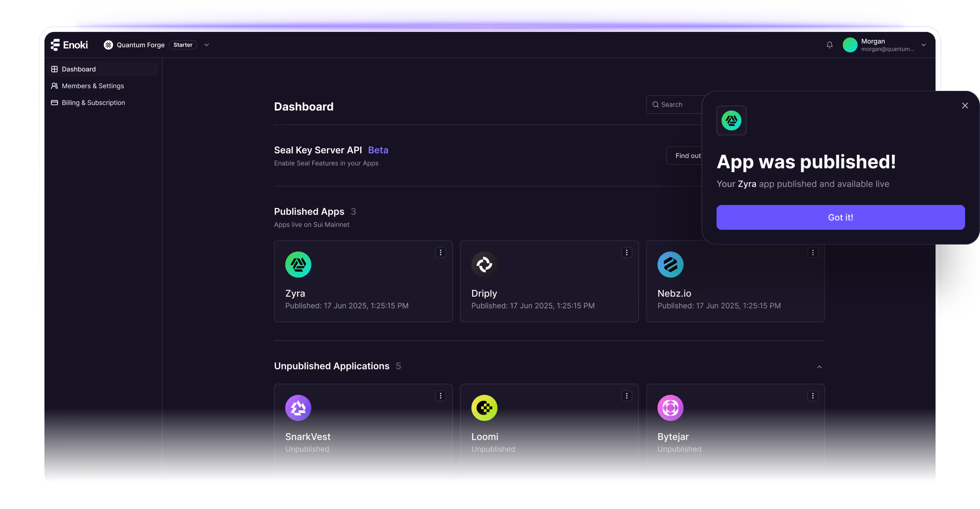The height and width of the screenshot is (509, 980).
Task: Open the Morgan account dropdown
Action: (923, 45)
